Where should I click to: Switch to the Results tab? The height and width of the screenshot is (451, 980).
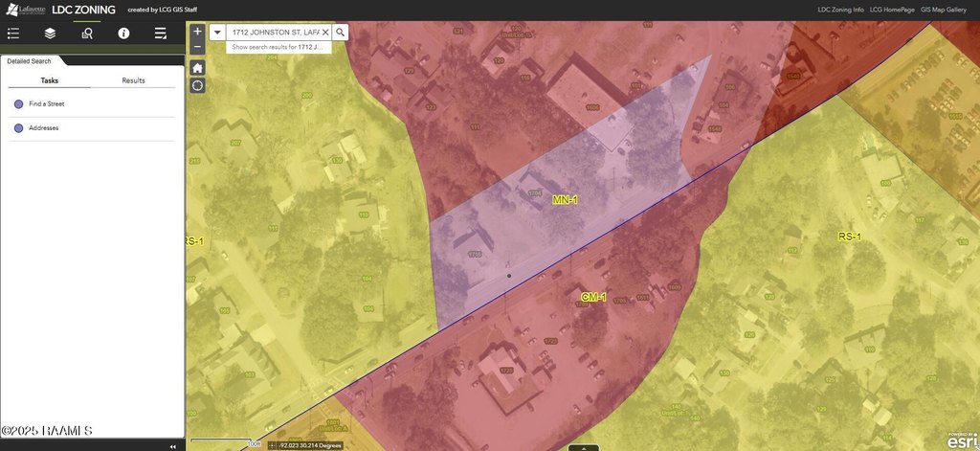(133, 80)
